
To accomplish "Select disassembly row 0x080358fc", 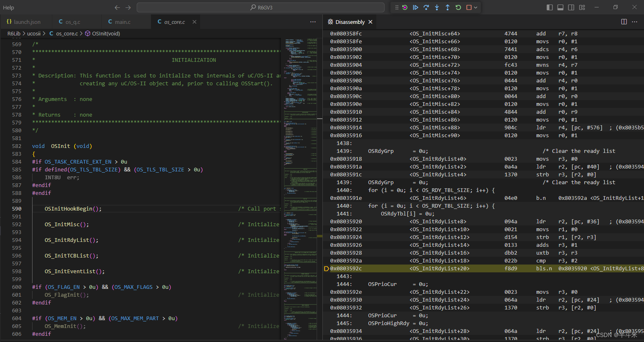I will (x=483, y=33).
